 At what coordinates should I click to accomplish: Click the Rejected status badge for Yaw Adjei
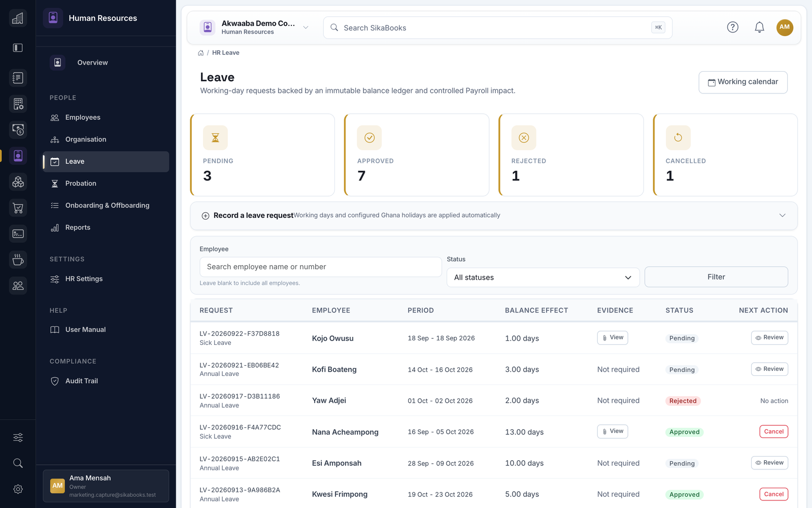[x=683, y=401]
